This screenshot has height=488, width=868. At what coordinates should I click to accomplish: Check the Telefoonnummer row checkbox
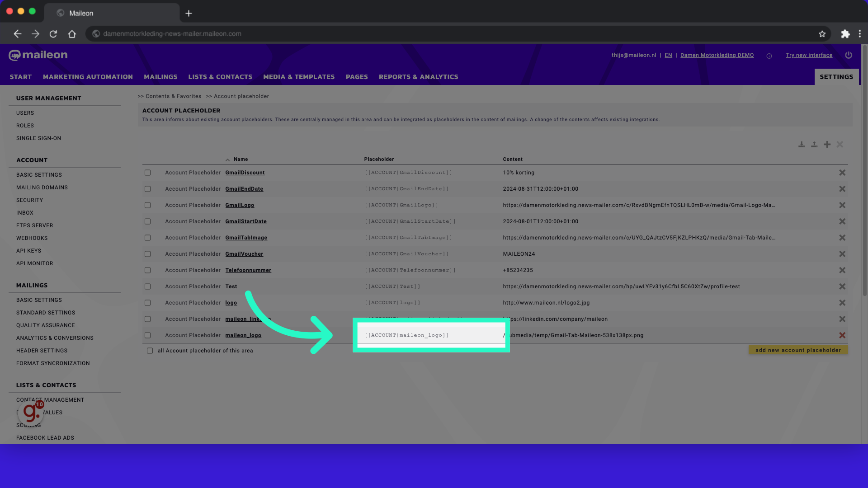[147, 270]
